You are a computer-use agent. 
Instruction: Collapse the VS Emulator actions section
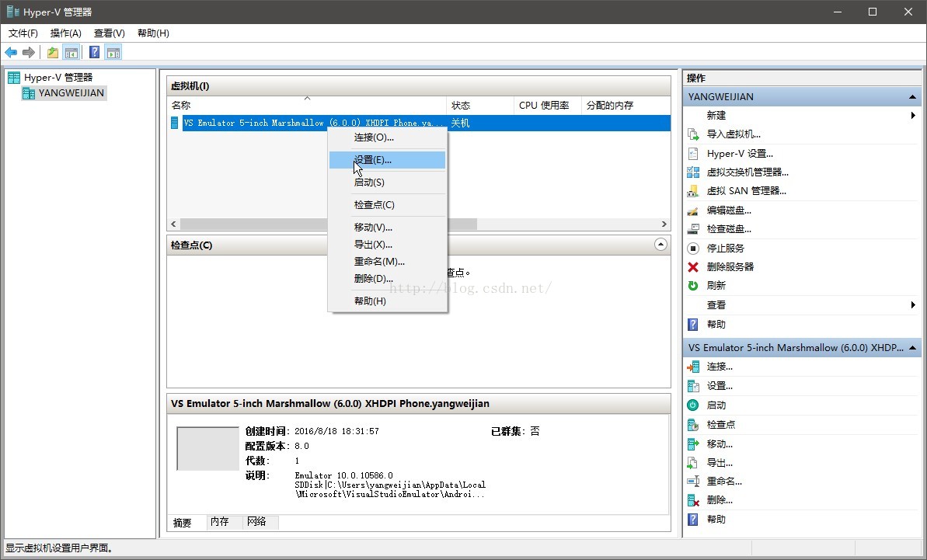(912, 348)
